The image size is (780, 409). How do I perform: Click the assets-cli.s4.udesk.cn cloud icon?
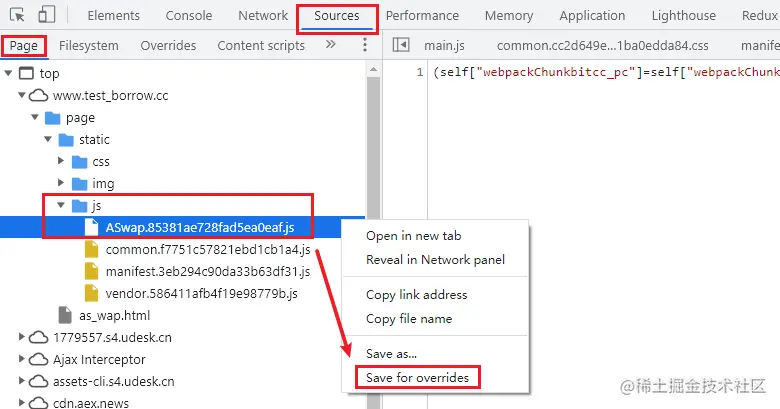[38, 382]
